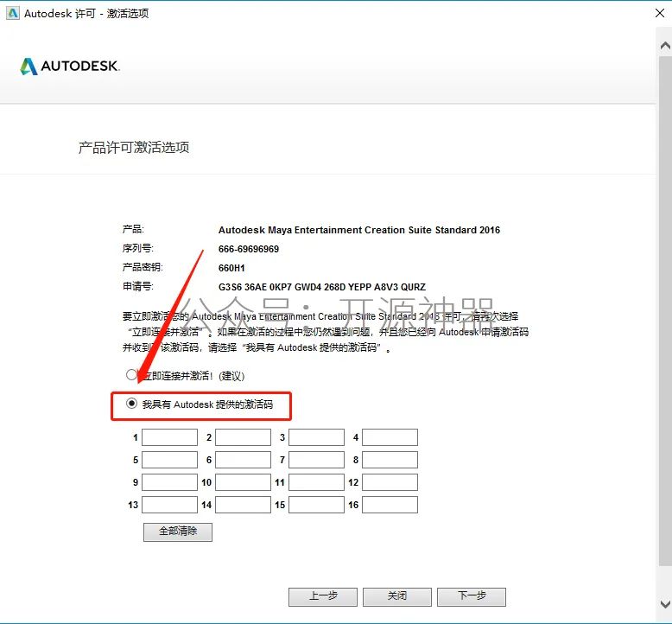Click the scrollbar up arrow
This screenshot has height=624, width=672.
(x=665, y=46)
